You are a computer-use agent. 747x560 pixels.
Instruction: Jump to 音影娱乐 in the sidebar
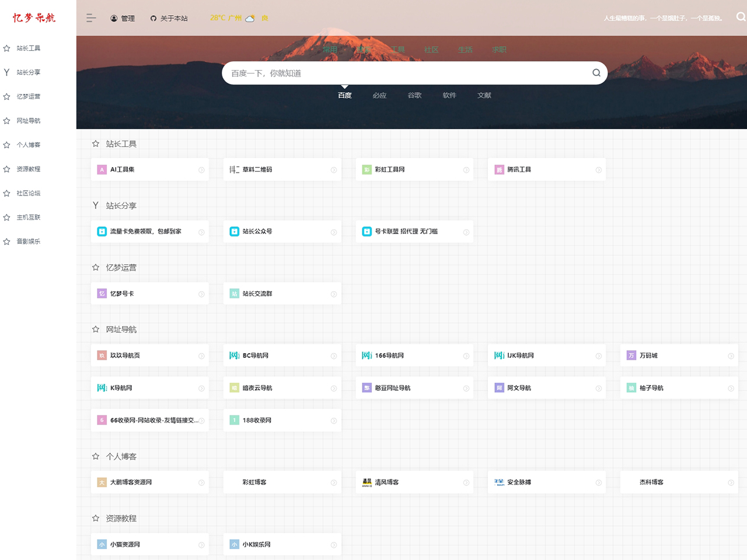pos(28,242)
